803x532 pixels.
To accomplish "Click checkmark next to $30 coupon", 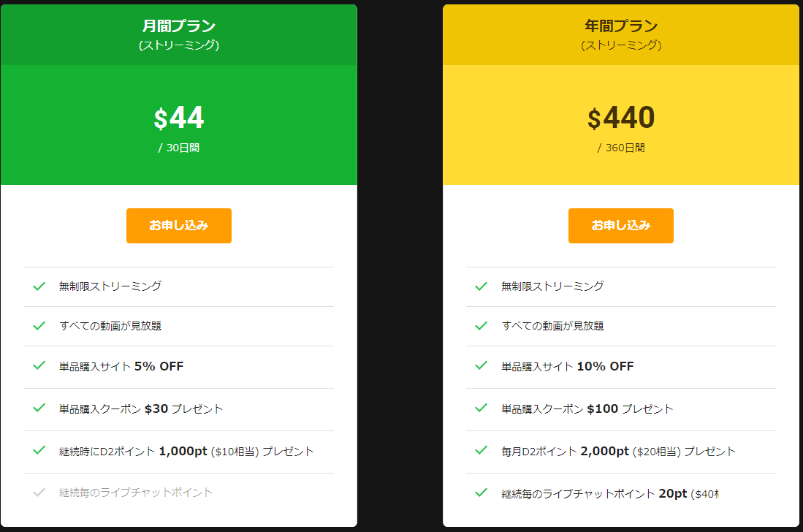I will tap(39, 408).
